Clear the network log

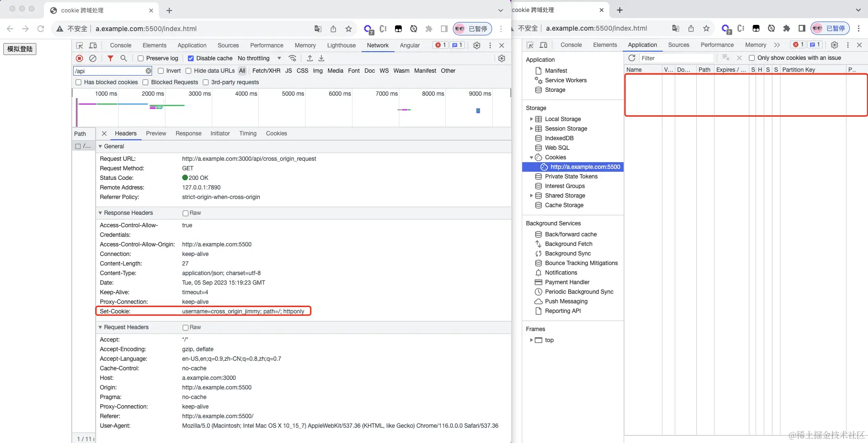pyautogui.click(x=93, y=58)
